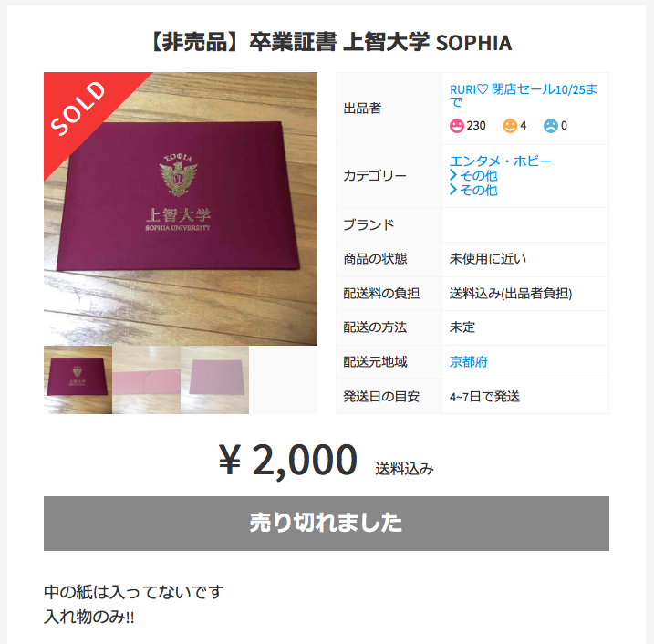
Task: Select third thumbnail showing folder back
Action: (x=214, y=379)
